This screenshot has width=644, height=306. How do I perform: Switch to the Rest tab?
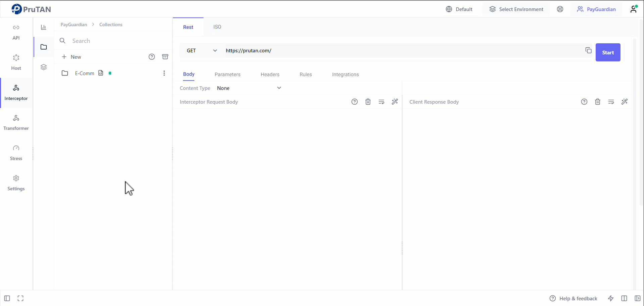tap(188, 27)
